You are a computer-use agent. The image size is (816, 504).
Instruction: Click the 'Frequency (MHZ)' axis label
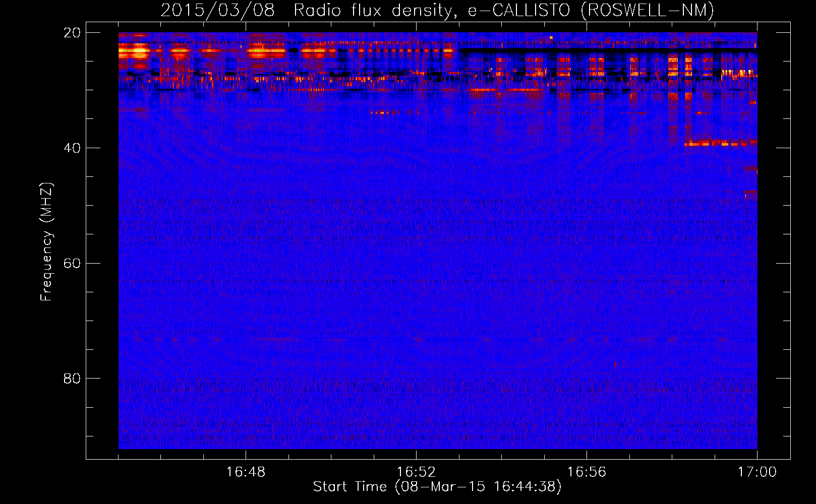(x=46, y=242)
